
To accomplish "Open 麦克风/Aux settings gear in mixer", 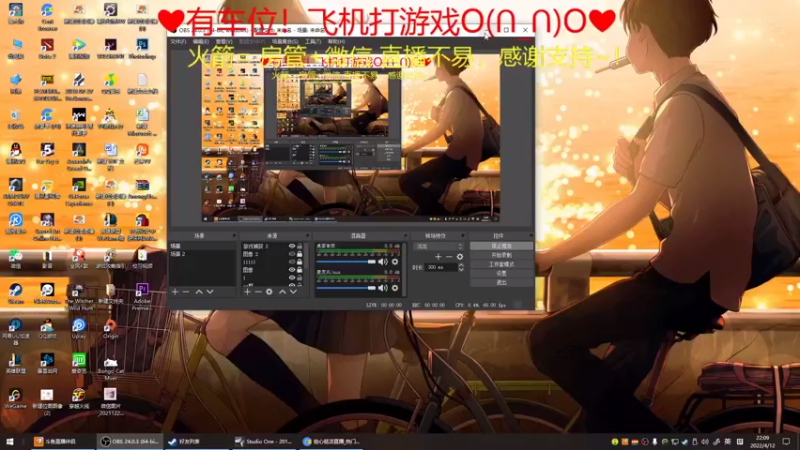I will coord(395,288).
